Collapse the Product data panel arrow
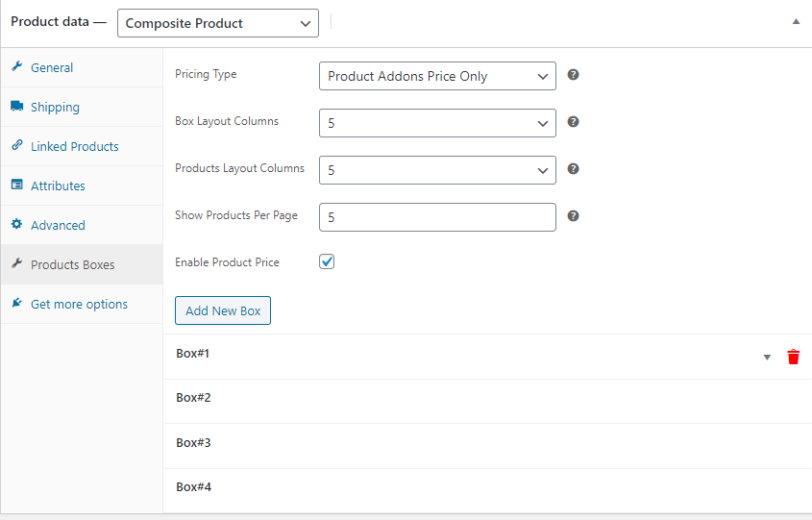The height and width of the screenshot is (520, 812). [796, 22]
